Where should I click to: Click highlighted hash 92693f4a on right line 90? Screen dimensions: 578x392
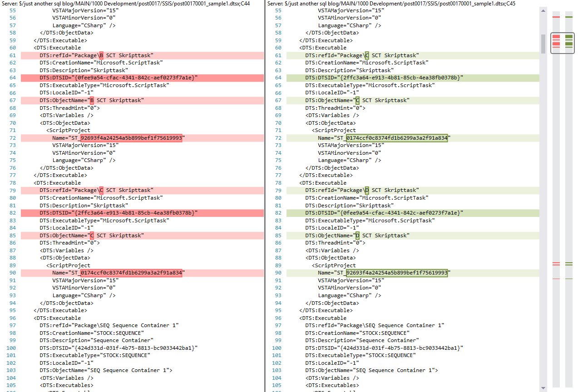point(397,273)
